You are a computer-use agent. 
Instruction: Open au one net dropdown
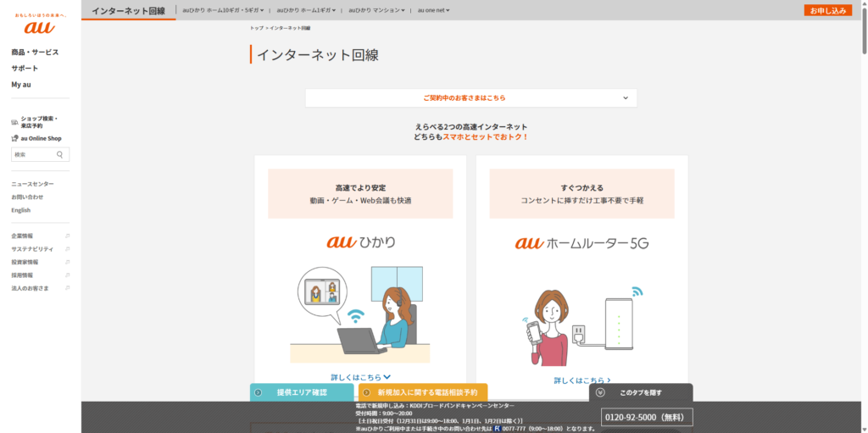[x=433, y=10]
